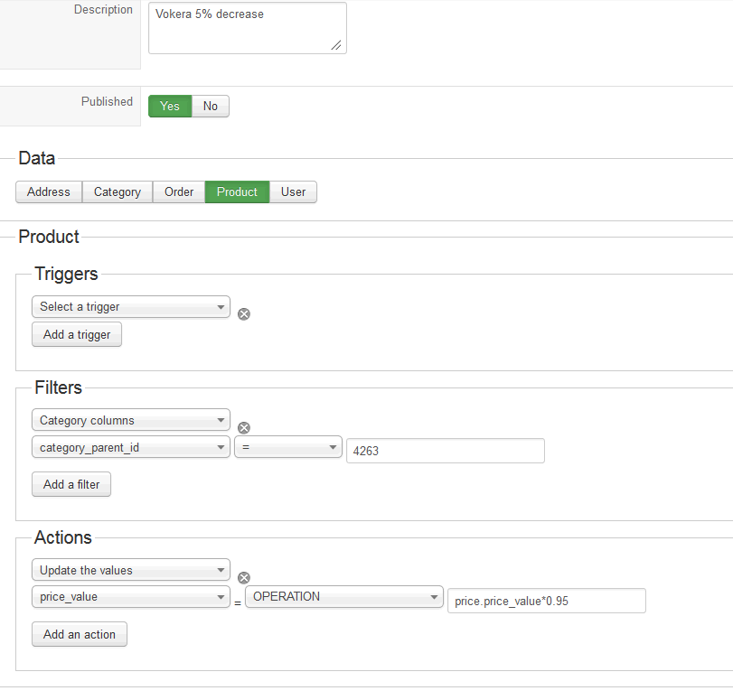The image size is (733, 700).
Task: Expand the Category columns dropdown
Action: tap(131, 421)
